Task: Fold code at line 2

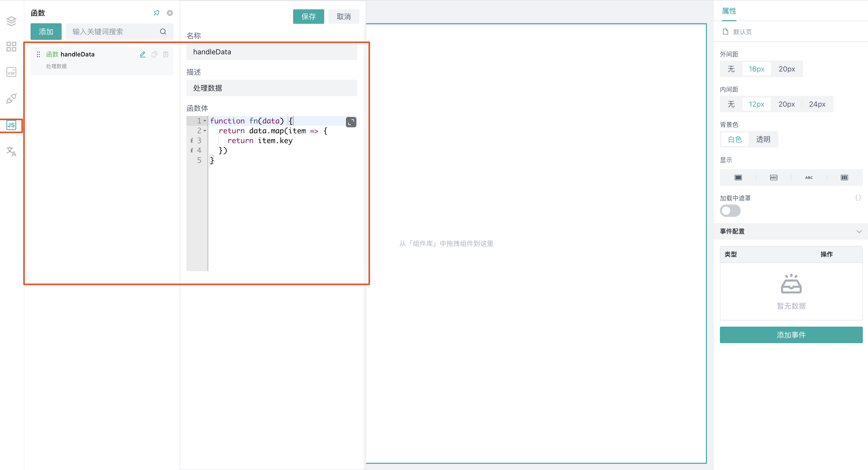Action: (x=205, y=131)
